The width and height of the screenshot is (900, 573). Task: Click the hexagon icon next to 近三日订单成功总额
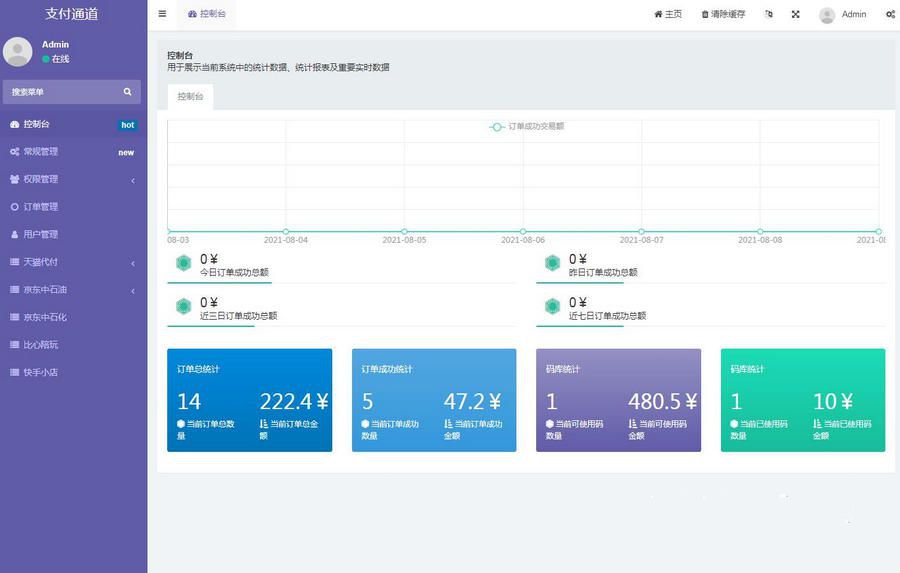(183, 307)
